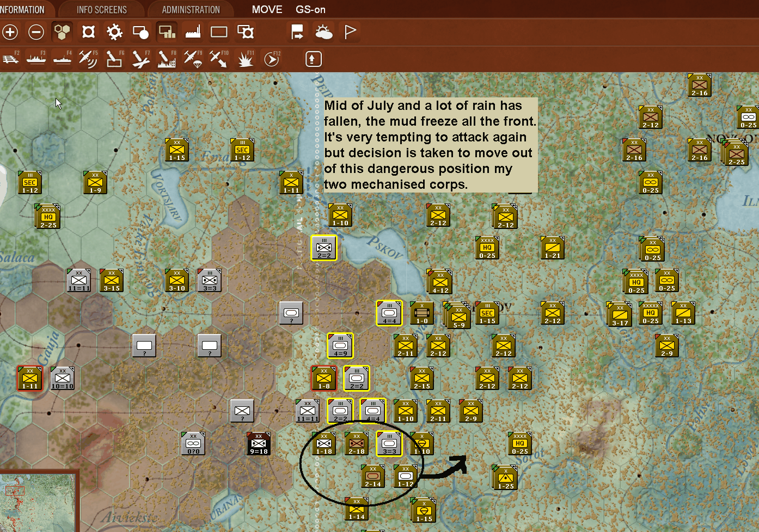The width and height of the screenshot is (759, 532).
Task: Select the red-bordered 1-8 unit counter
Action: pos(324,378)
